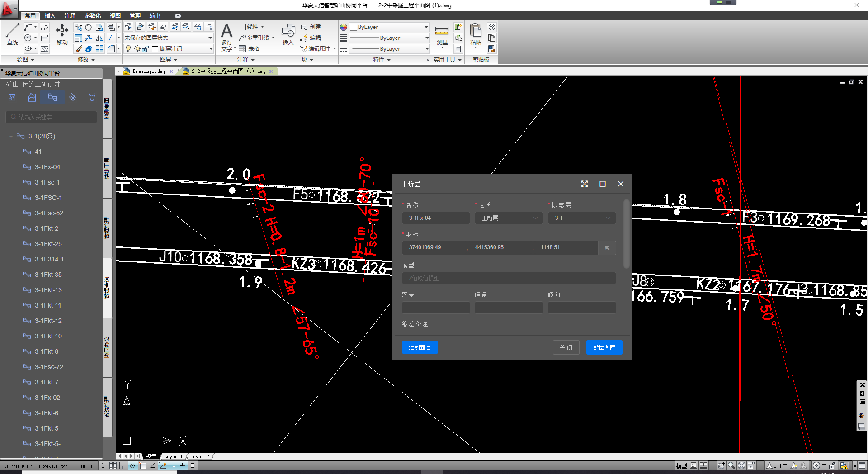
Task: Click the 绘制断层 button
Action: point(420,347)
